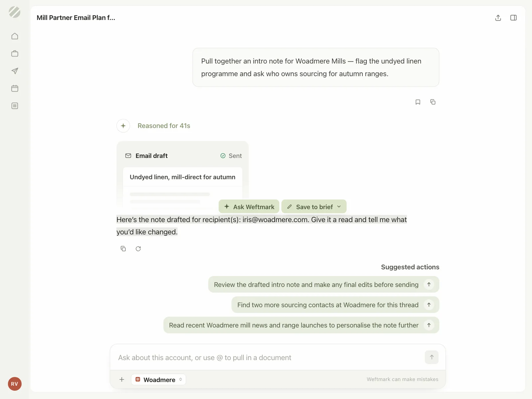This screenshot has height=399, width=532.
Task: Open the briefcase accounts icon in sidebar
Action: pyautogui.click(x=15, y=54)
